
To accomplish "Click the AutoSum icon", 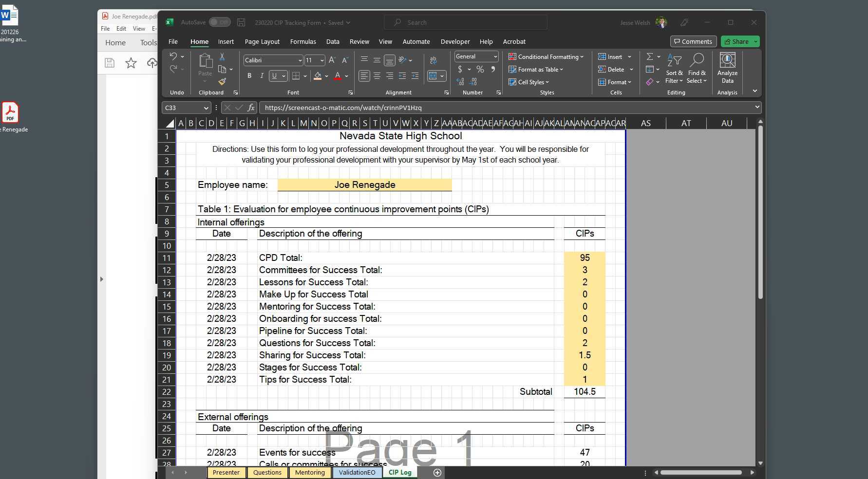I will 649,56.
